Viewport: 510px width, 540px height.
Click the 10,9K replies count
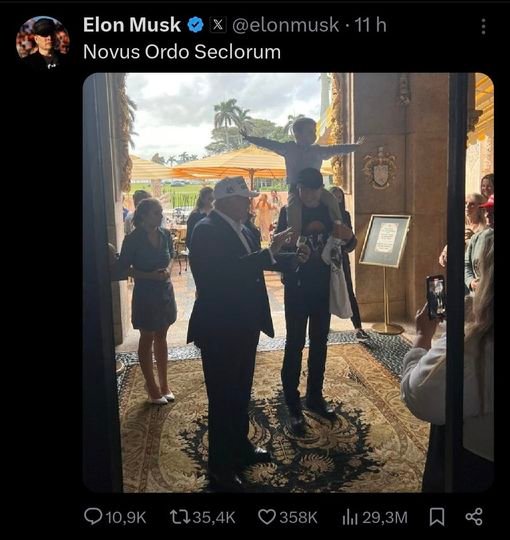126,518
